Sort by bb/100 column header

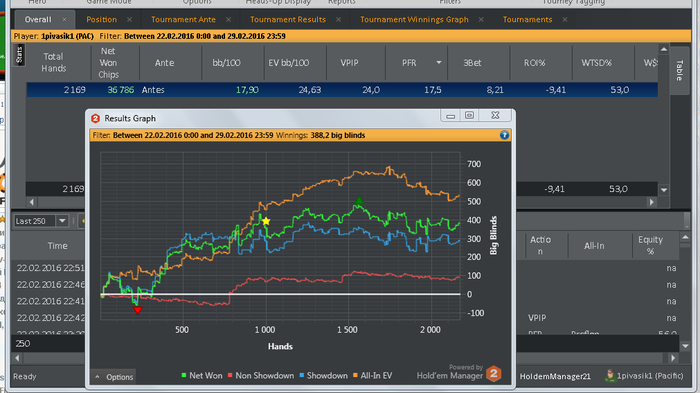[x=226, y=63]
